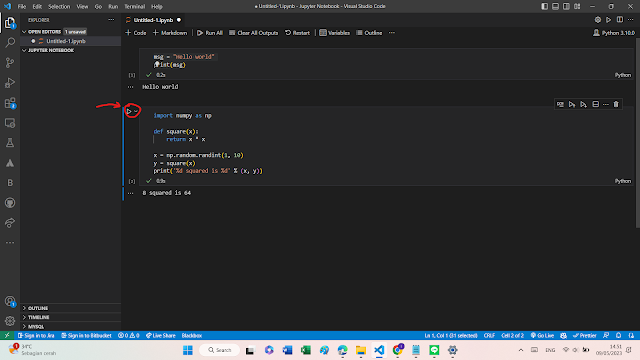The height and width of the screenshot is (360, 640).
Task: Open notebook settings gear in editor title
Action: point(598,20)
